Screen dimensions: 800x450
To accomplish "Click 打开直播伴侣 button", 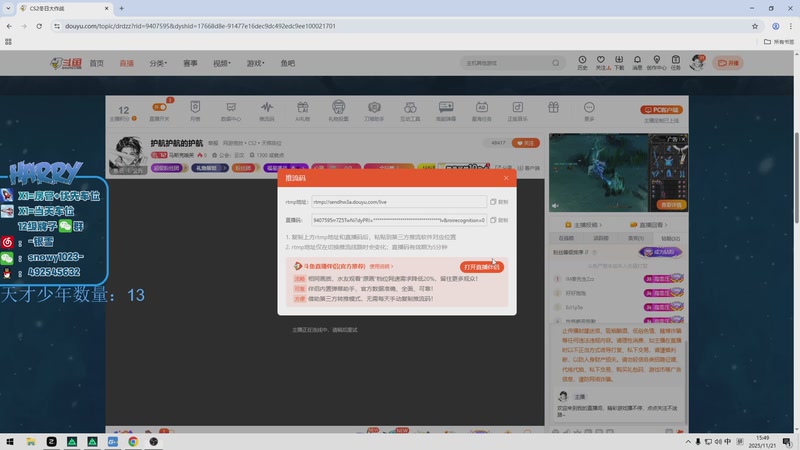I will [481, 267].
